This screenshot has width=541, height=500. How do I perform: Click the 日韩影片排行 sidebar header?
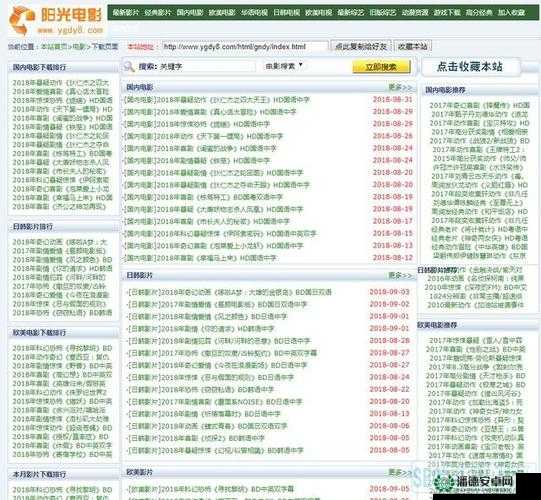pyautogui.click(x=33, y=227)
